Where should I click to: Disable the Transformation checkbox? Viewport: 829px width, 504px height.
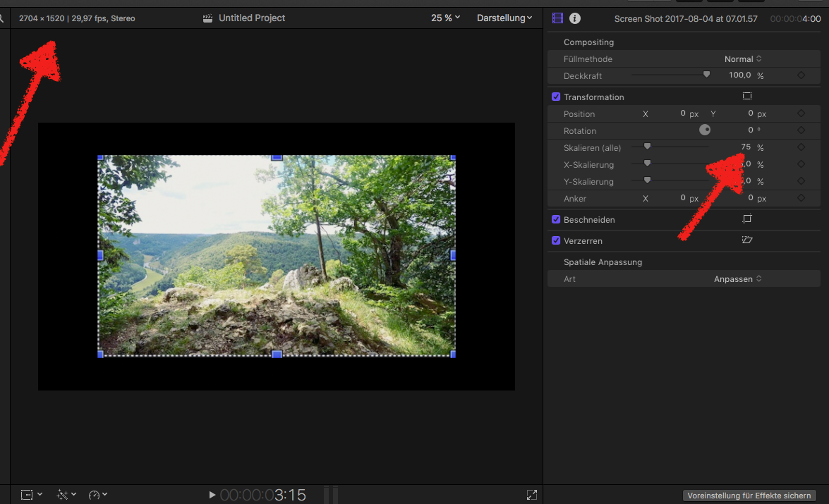pyautogui.click(x=556, y=97)
